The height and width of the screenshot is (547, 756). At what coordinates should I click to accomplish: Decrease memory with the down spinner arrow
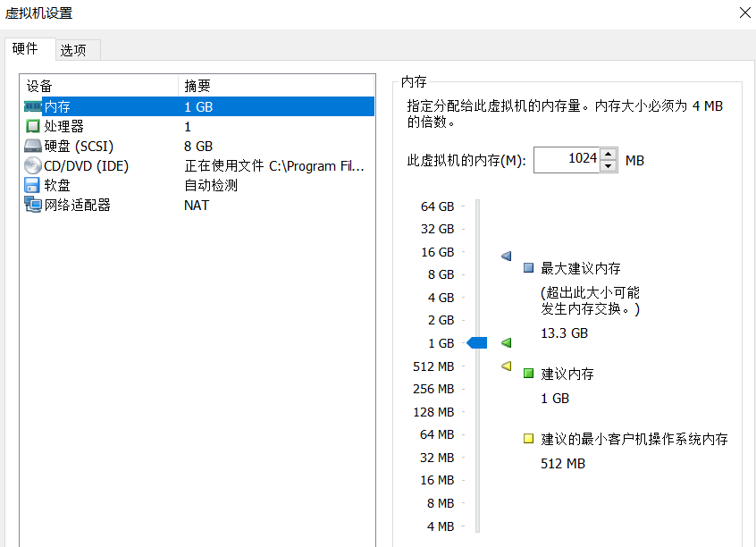(608, 166)
